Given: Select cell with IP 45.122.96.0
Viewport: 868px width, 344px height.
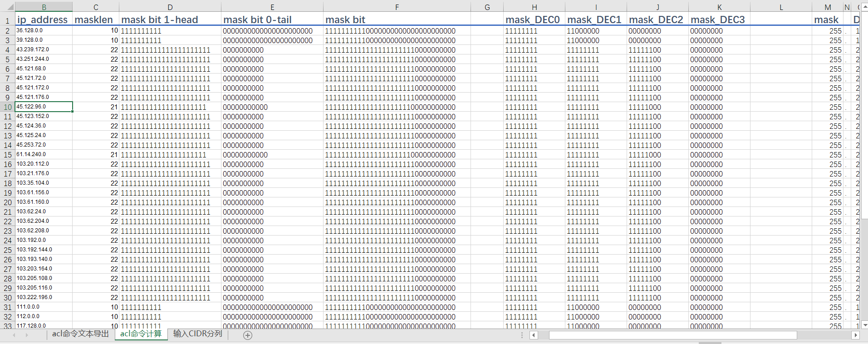Looking at the screenshot, I should coord(44,107).
